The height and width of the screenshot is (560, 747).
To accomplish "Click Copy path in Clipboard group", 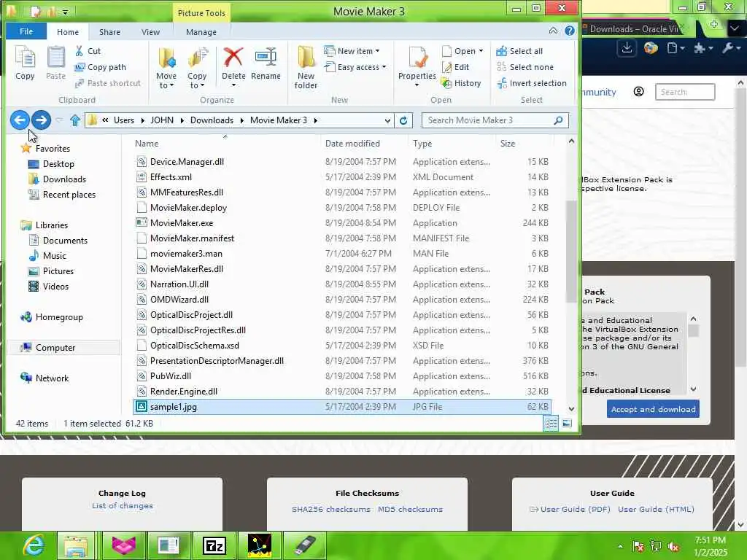I will [x=100, y=67].
